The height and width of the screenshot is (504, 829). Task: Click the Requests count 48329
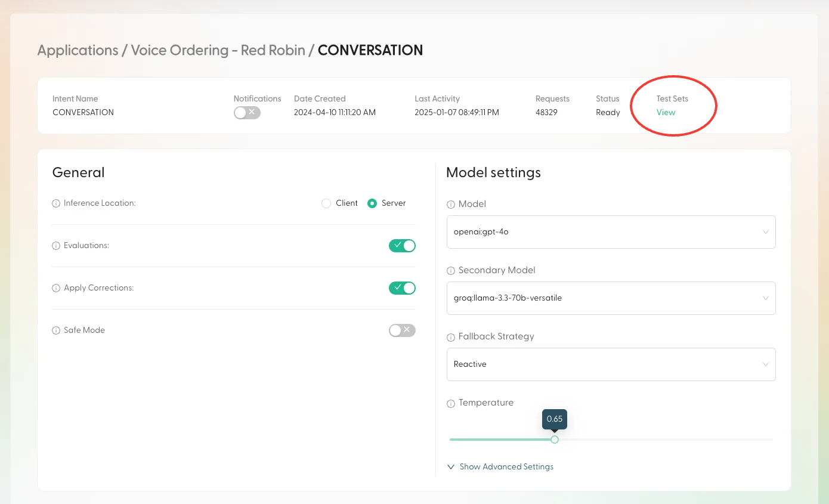coord(546,112)
